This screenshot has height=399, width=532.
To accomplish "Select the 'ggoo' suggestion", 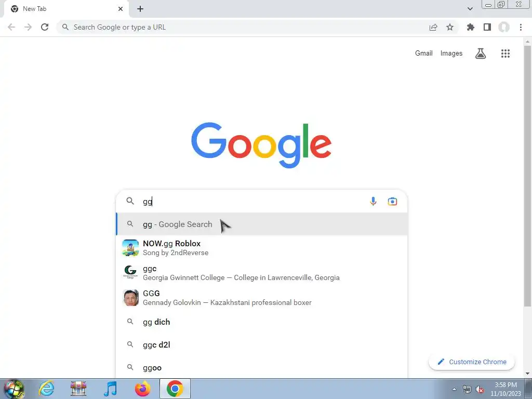I will (262, 367).
